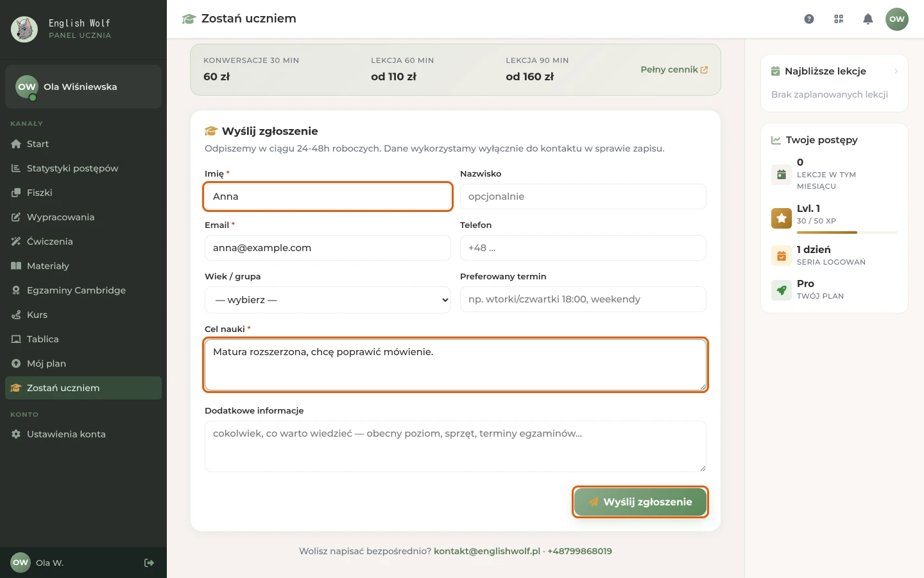Open the Pełny cennik link
The height and width of the screenshot is (578, 924).
(674, 70)
